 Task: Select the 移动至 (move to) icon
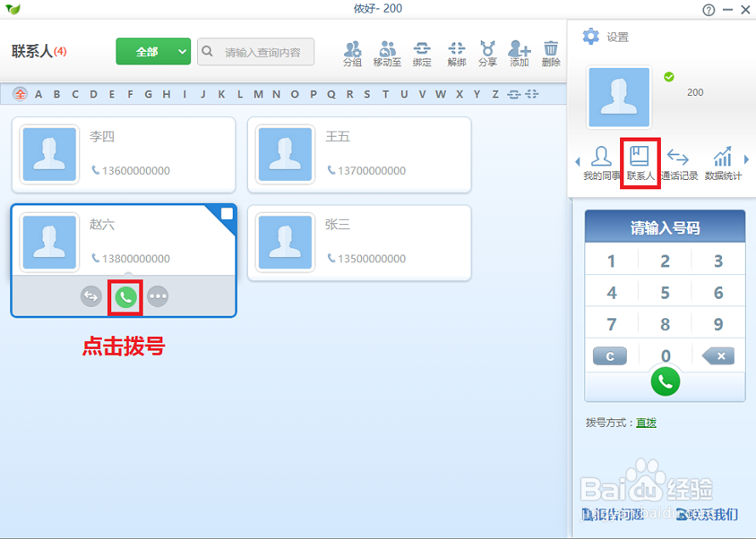(x=387, y=51)
